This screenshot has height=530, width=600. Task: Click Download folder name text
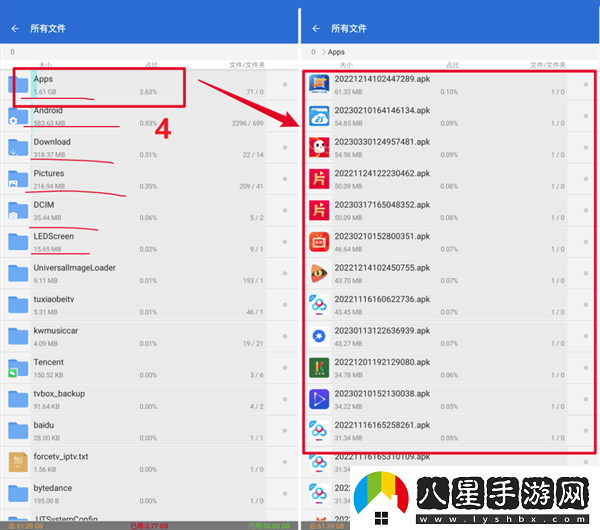tap(52, 142)
